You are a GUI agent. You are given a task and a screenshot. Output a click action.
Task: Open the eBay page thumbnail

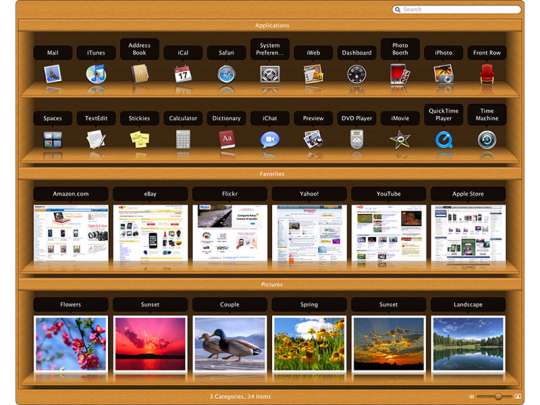point(150,233)
